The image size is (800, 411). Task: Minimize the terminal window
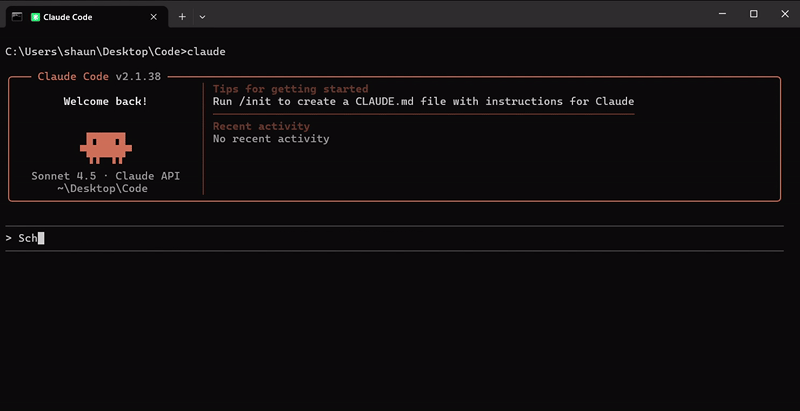(722, 14)
